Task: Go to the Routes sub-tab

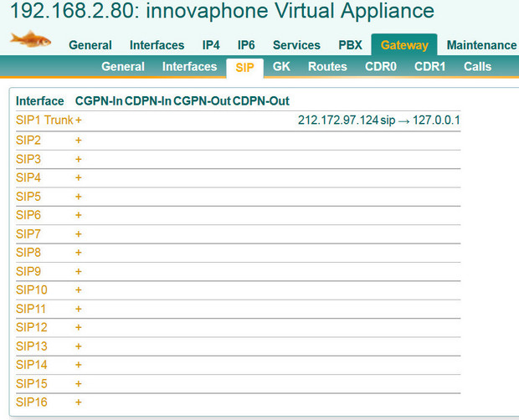Action: point(327,67)
